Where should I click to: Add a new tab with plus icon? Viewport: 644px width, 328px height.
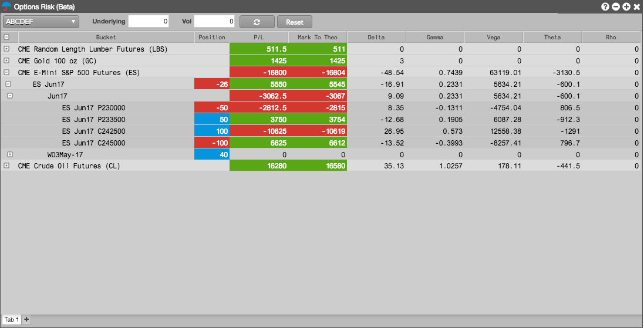(26, 319)
